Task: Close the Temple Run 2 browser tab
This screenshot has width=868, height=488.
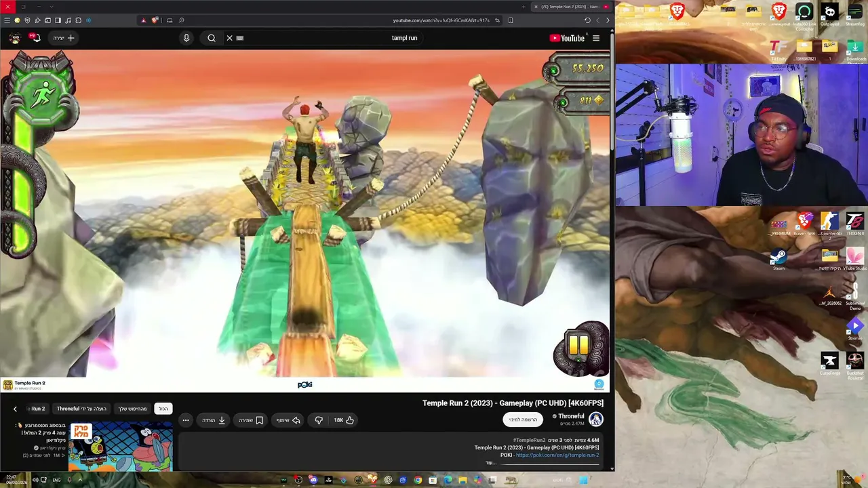Action: point(536,7)
